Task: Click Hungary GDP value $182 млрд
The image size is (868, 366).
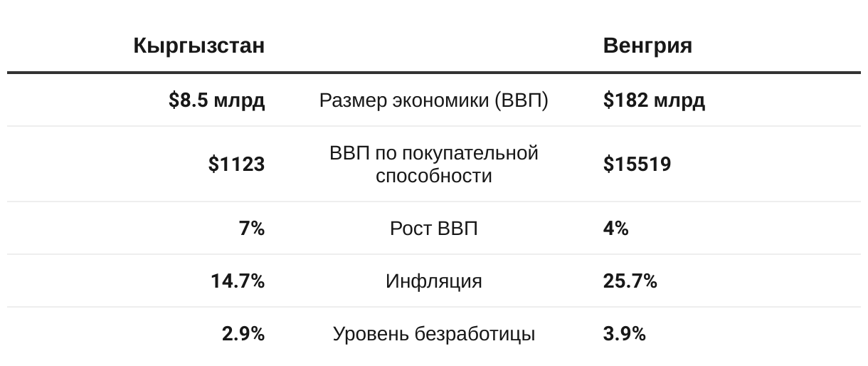Action: tap(654, 100)
